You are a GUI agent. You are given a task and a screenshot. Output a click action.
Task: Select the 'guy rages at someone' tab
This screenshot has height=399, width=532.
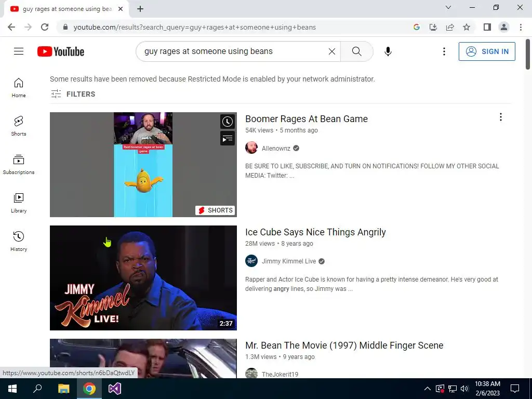66,9
